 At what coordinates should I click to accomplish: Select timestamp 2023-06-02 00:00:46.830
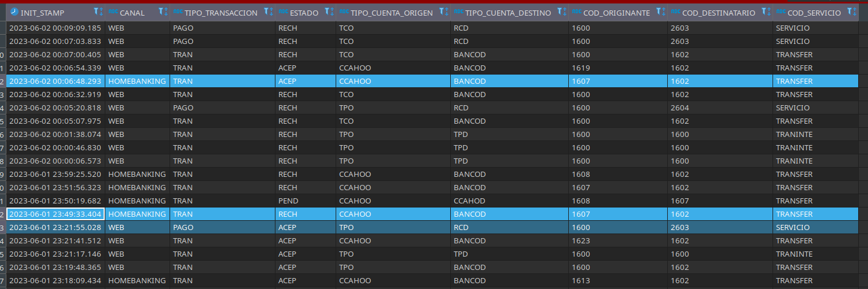click(x=56, y=147)
